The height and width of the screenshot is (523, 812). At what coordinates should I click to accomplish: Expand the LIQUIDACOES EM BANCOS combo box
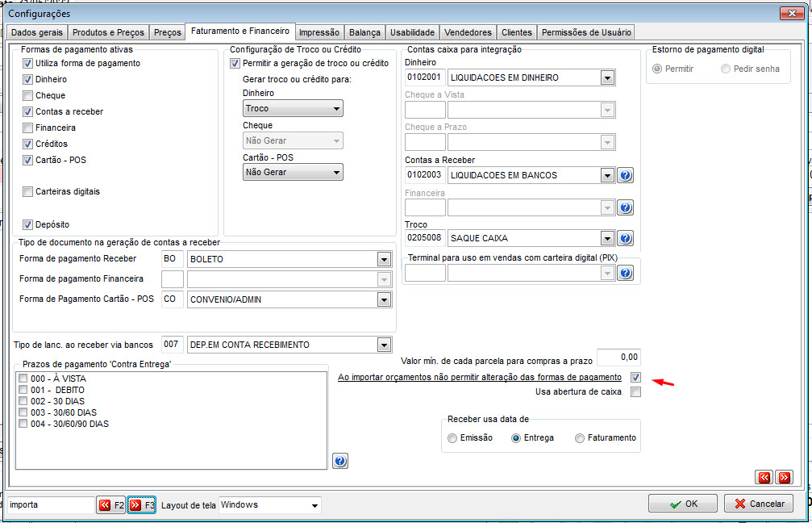tap(607, 176)
